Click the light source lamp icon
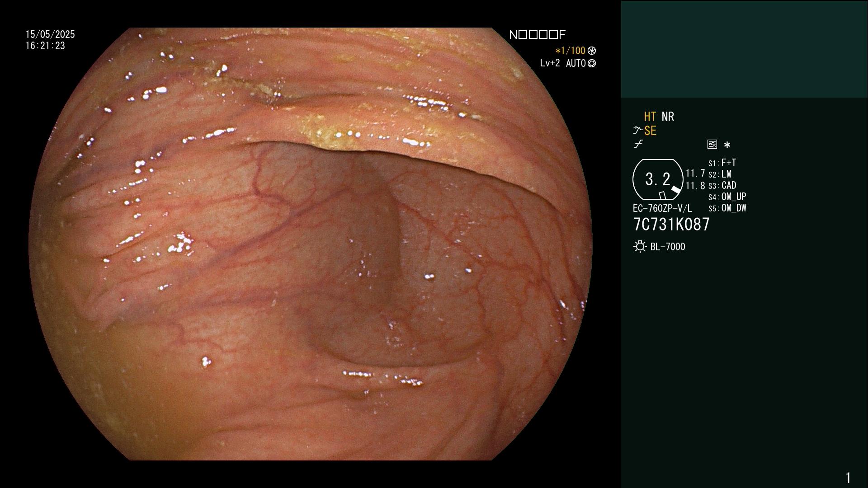This screenshot has height=488, width=868. tap(640, 247)
